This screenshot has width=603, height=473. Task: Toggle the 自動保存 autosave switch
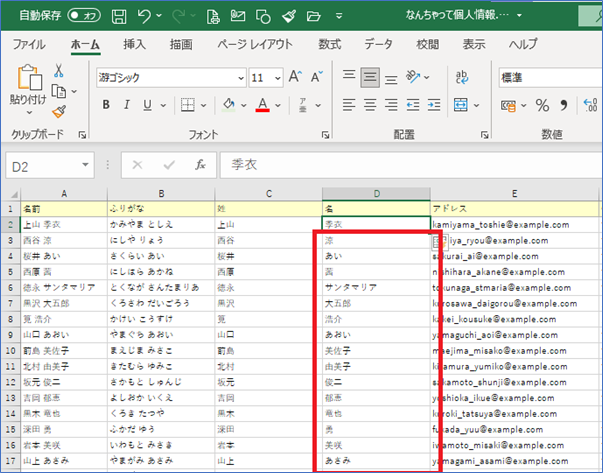85,17
